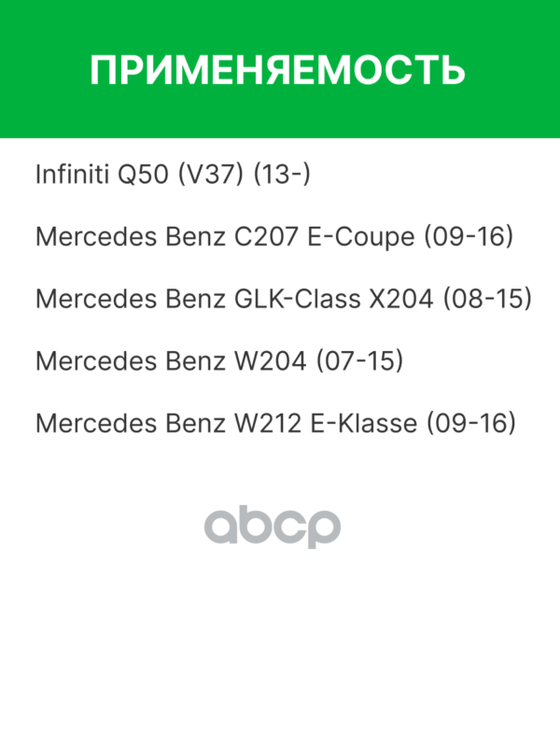
Task: Choose the Mercedes Benz GLK-Class X204 entry
Action: click(283, 300)
